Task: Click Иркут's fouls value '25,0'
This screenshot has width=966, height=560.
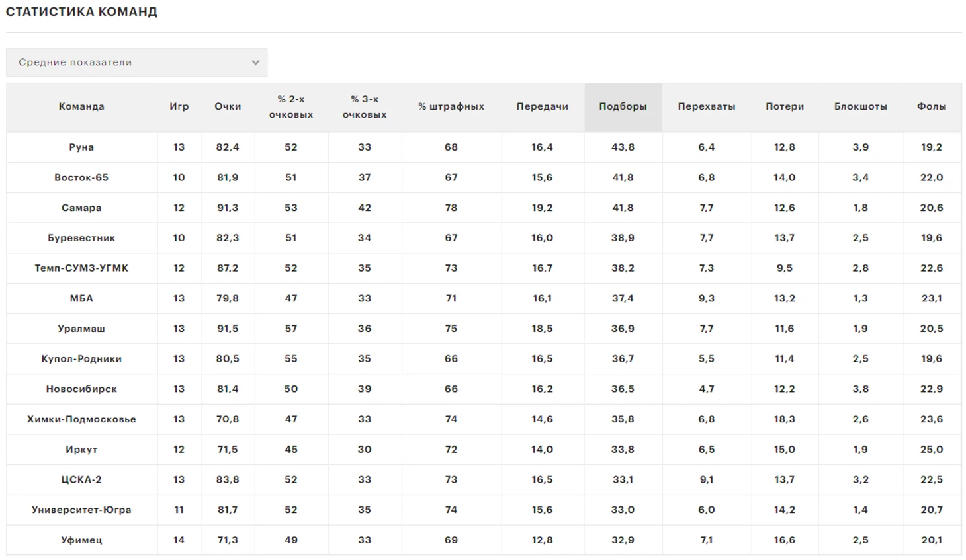Action: pos(932,450)
